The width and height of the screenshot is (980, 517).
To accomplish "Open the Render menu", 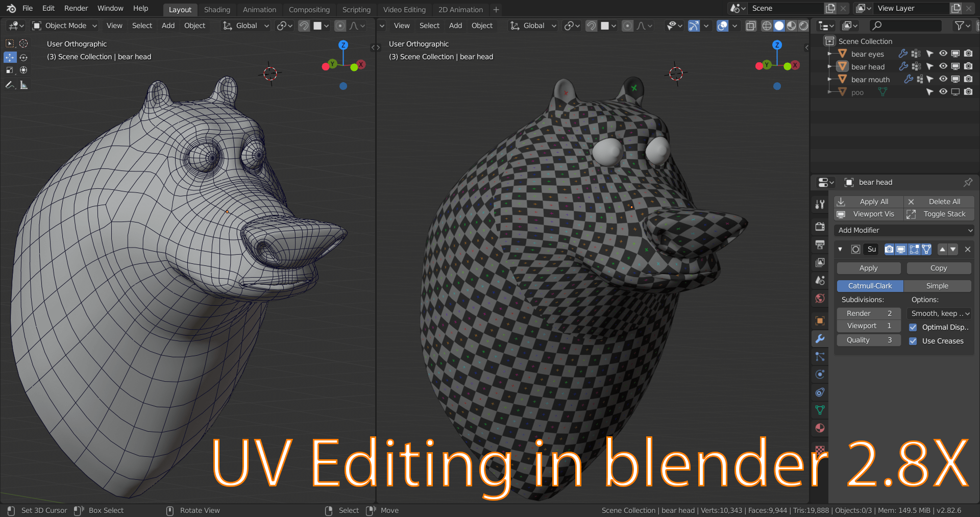I will tap(76, 8).
